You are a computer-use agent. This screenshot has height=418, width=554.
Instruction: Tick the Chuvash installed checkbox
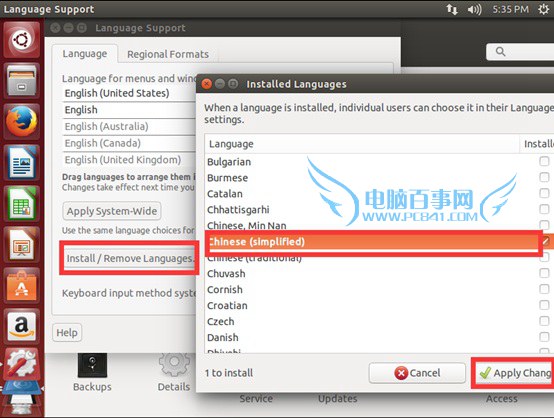(x=544, y=273)
